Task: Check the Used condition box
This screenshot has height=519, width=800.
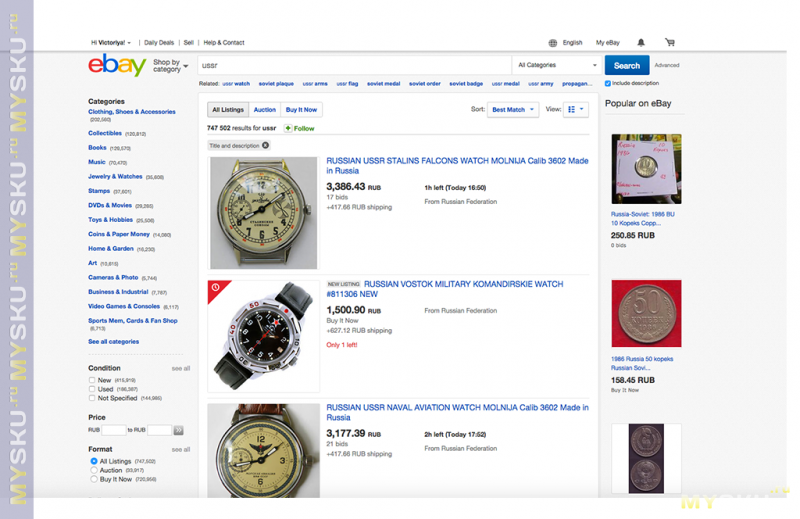Action: tap(92, 389)
